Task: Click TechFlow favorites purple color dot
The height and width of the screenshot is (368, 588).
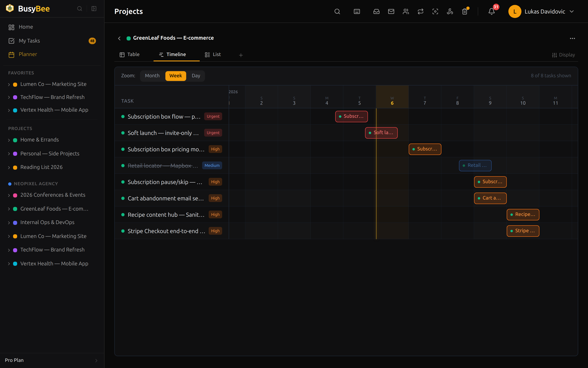Action: (15, 97)
